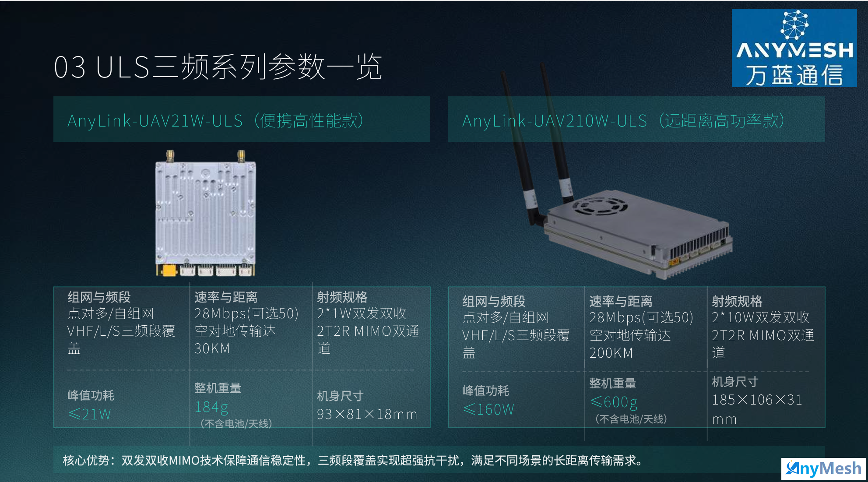The height and width of the screenshot is (482, 868).
Task: Click "(不含电池/天线)" note under ≤600g
Action: 631,419
